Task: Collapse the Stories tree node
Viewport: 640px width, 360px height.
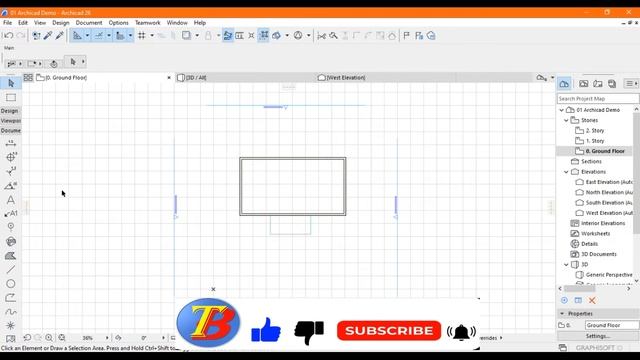Action: [x=566, y=120]
